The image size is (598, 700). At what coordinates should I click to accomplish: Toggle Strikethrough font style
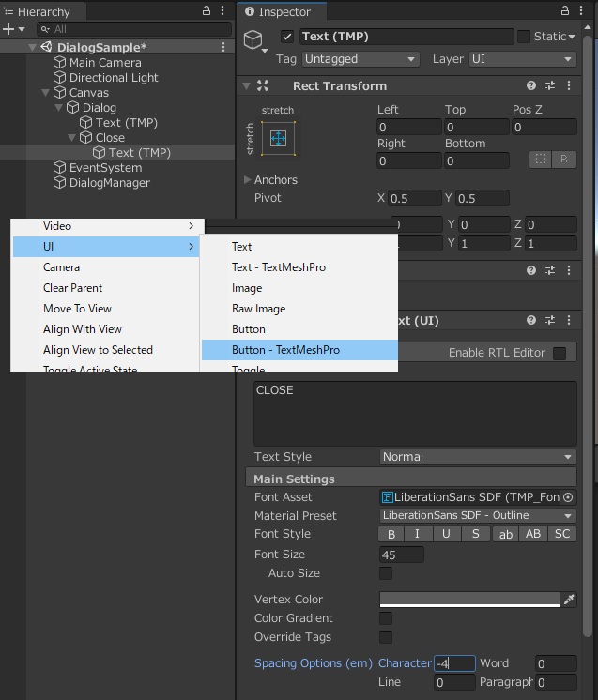coord(476,534)
